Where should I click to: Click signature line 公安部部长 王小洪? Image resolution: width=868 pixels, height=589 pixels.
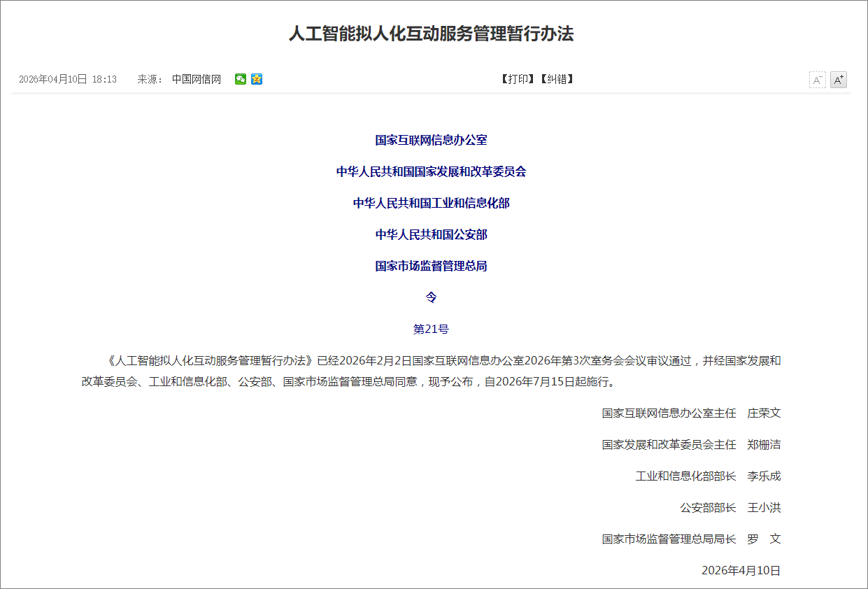pos(730,507)
